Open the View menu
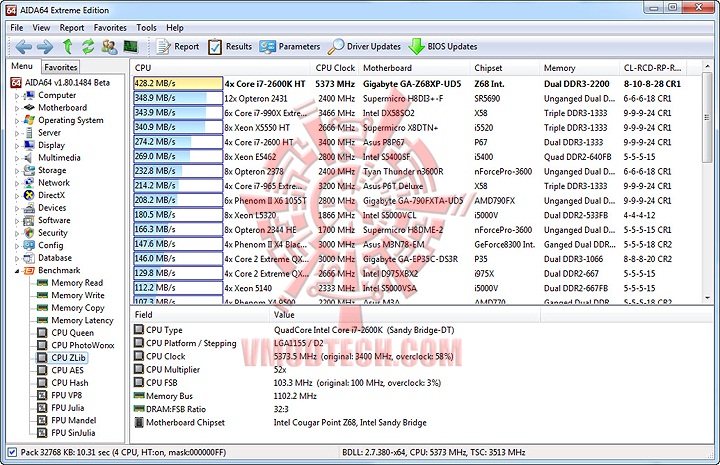 click(x=41, y=28)
